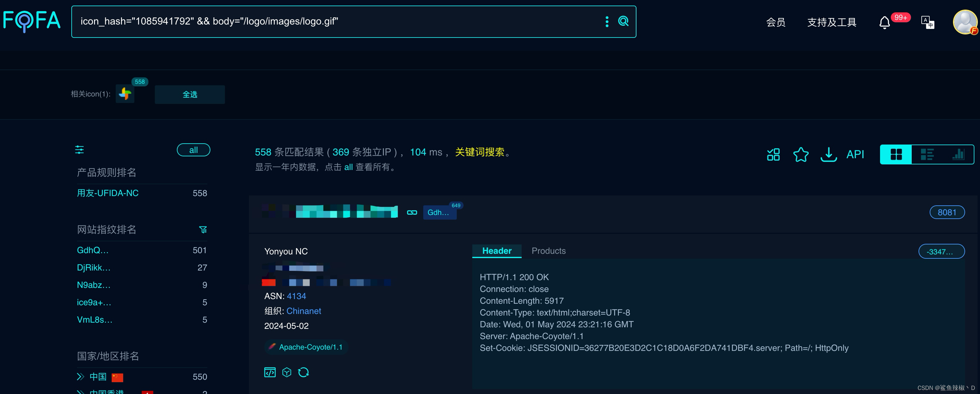Image resolution: width=980 pixels, height=394 pixels.
Task: Favorite this search with star icon
Action: tap(801, 154)
